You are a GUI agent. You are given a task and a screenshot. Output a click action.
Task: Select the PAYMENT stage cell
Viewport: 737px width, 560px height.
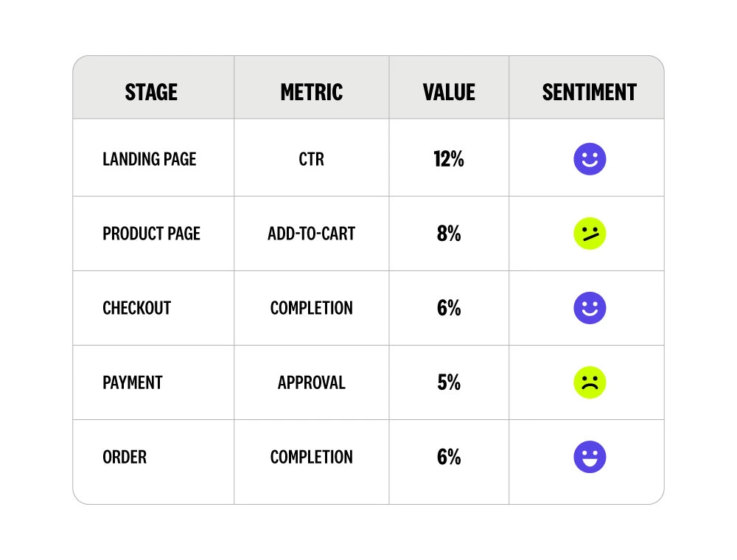(133, 382)
